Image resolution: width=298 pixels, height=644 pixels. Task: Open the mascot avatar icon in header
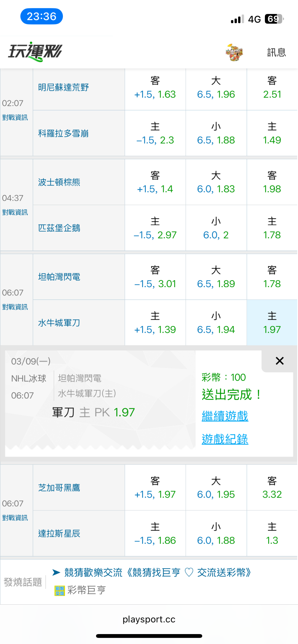(x=234, y=52)
